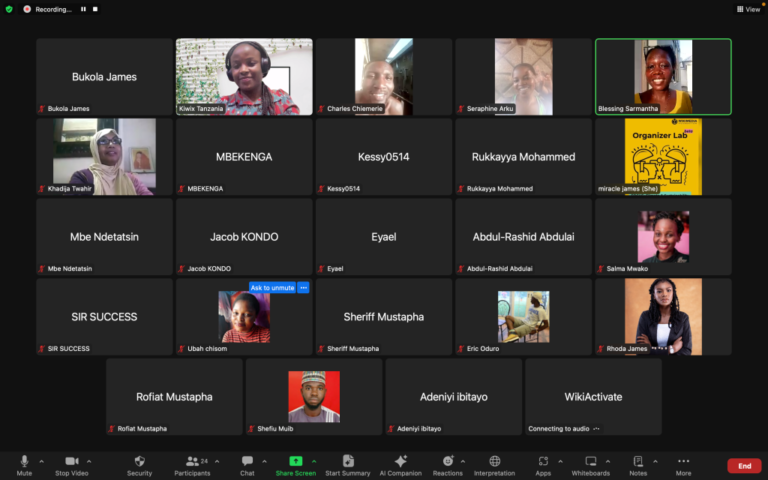Select the Salma Mwako profile photo tile
The width and height of the screenshot is (768, 480).
(x=663, y=237)
